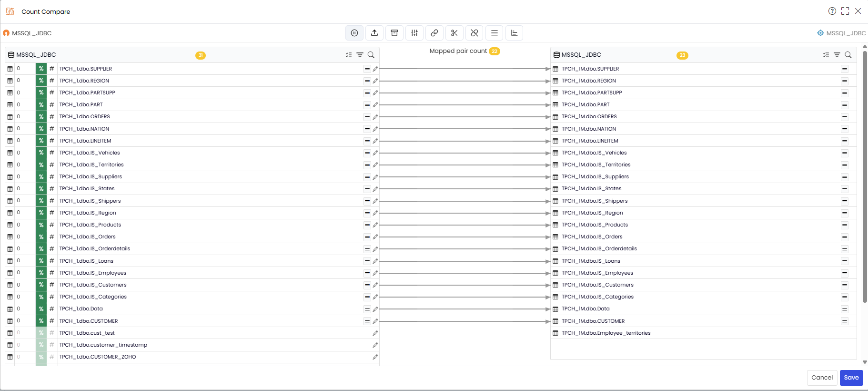
Task: Click the yellow 23 count badge on right panel
Action: 682,55
